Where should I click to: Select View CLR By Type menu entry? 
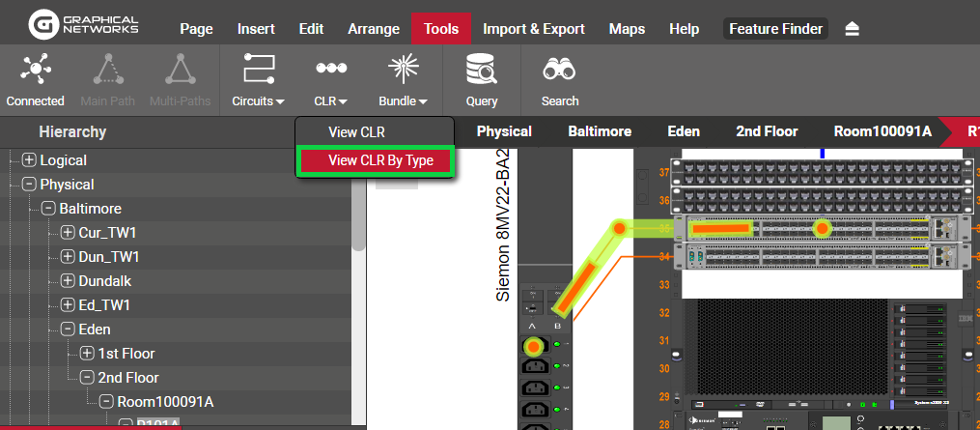pos(380,160)
